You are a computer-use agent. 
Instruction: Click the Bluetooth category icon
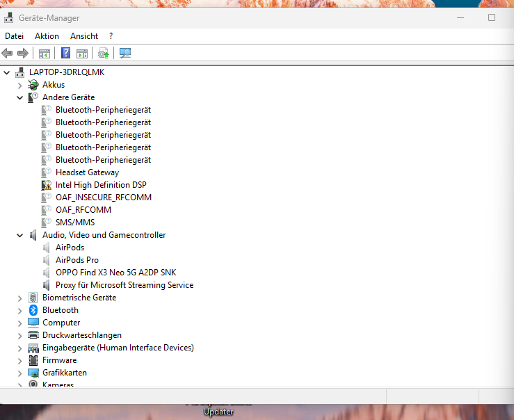[33, 310]
